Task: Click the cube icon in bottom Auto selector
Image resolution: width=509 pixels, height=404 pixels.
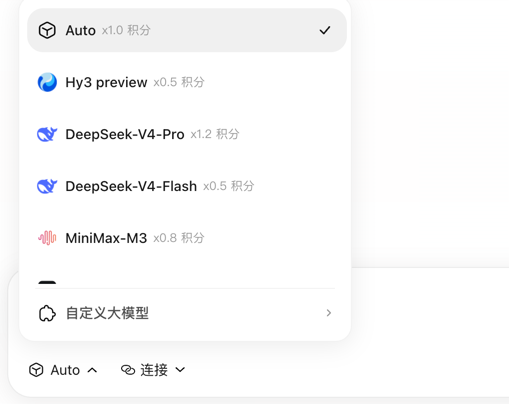Action: point(36,370)
